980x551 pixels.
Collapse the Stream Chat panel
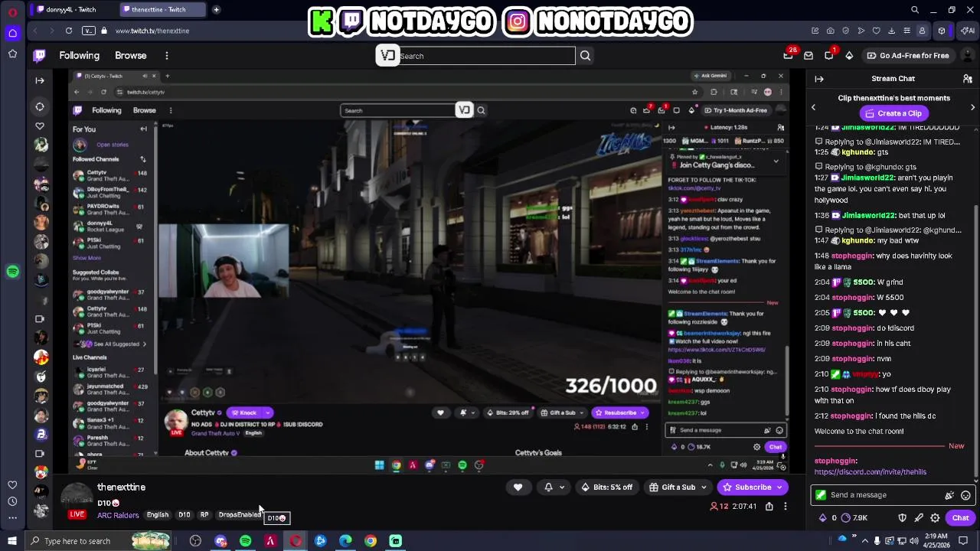[819, 79]
